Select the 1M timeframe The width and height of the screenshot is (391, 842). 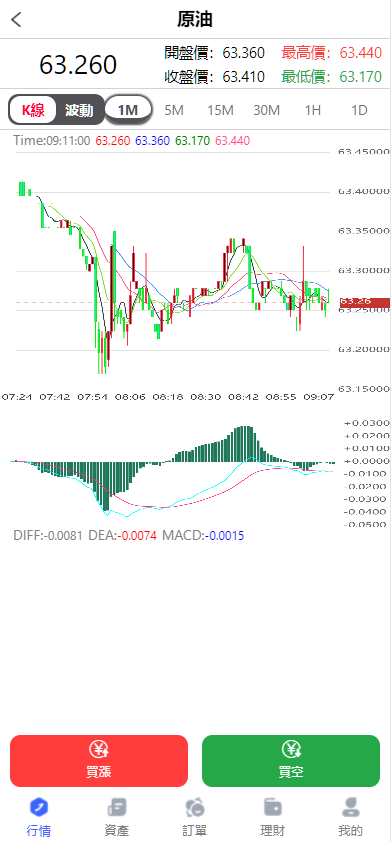point(128,110)
